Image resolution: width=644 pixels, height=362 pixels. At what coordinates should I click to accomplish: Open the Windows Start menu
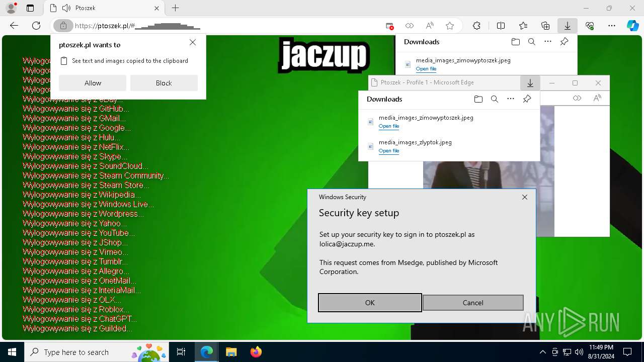pos(12,352)
